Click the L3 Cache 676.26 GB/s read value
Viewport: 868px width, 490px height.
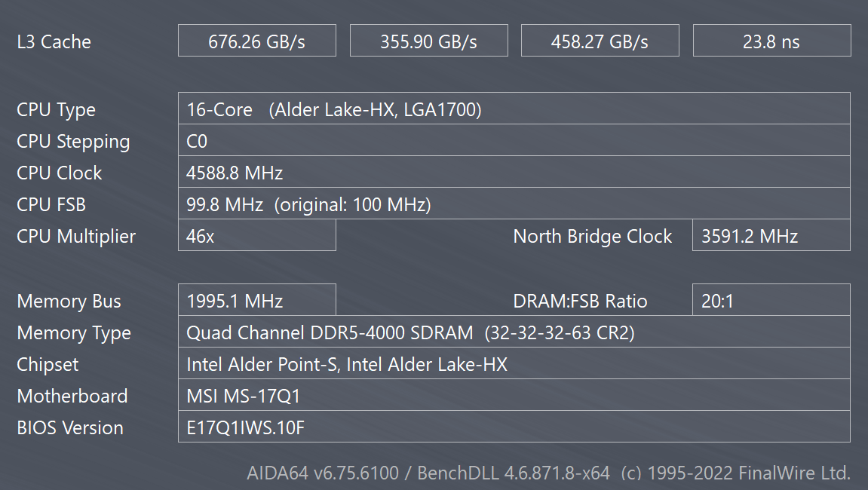(x=256, y=41)
